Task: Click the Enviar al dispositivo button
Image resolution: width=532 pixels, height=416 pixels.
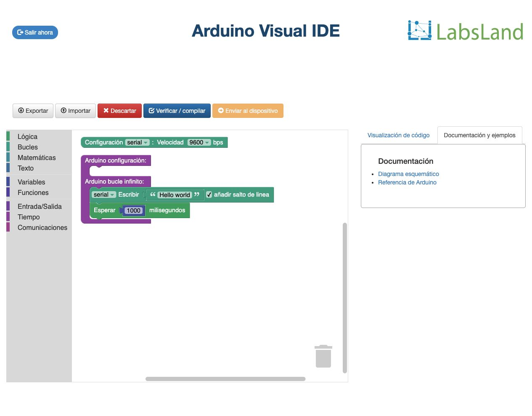Action: tap(248, 111)
